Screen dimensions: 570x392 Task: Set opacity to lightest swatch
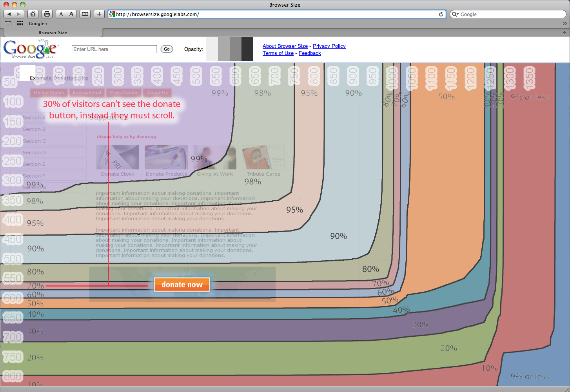coord(212,49)
